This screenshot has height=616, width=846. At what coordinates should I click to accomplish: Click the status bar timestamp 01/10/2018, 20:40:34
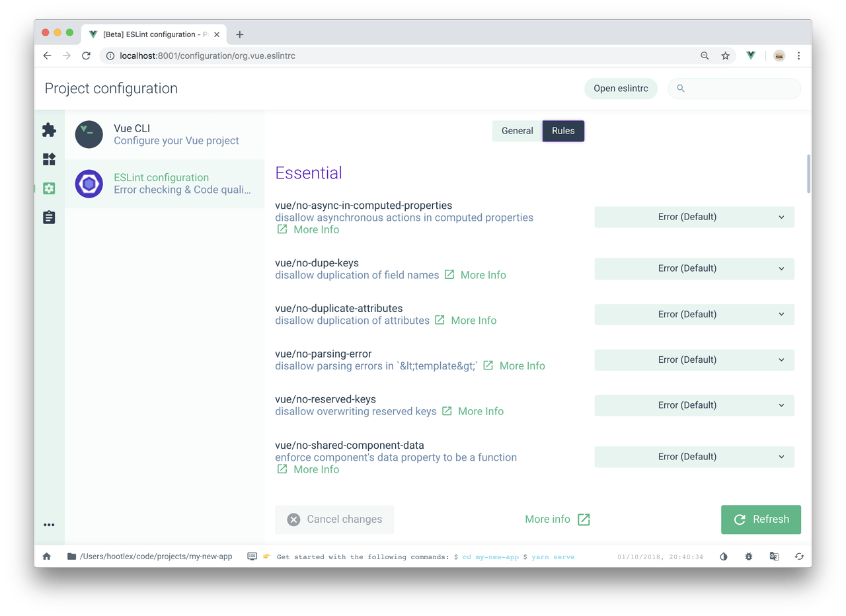(x=660, y=557)
